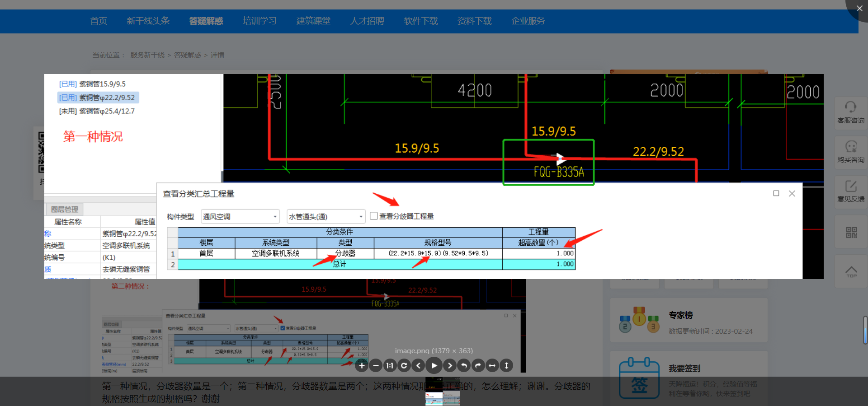
Task: Open the 人才招聘 navigation item
Action: (x=367, y=21)
